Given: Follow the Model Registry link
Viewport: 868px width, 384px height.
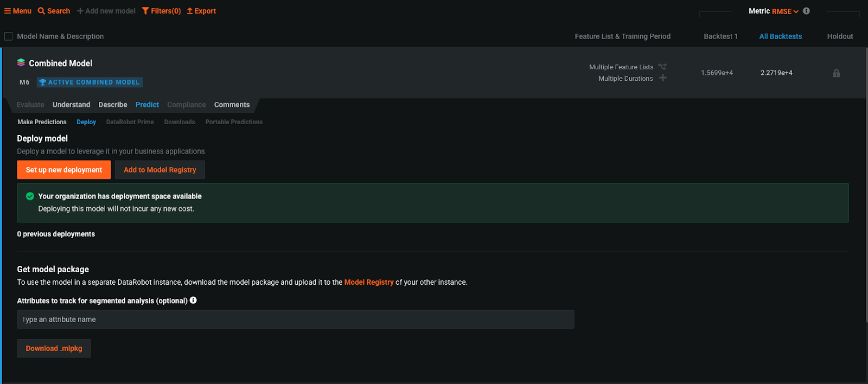Looking at the screenshot, I should [x=368, y=282].
